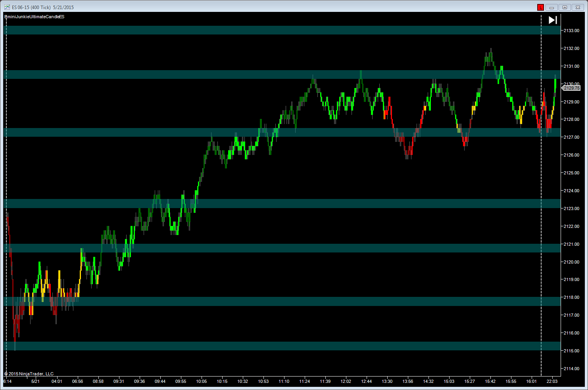Screen dimensions: 588x390
Task: Select the teal zone near 2115.00
Action: click(x=282, y=346)
